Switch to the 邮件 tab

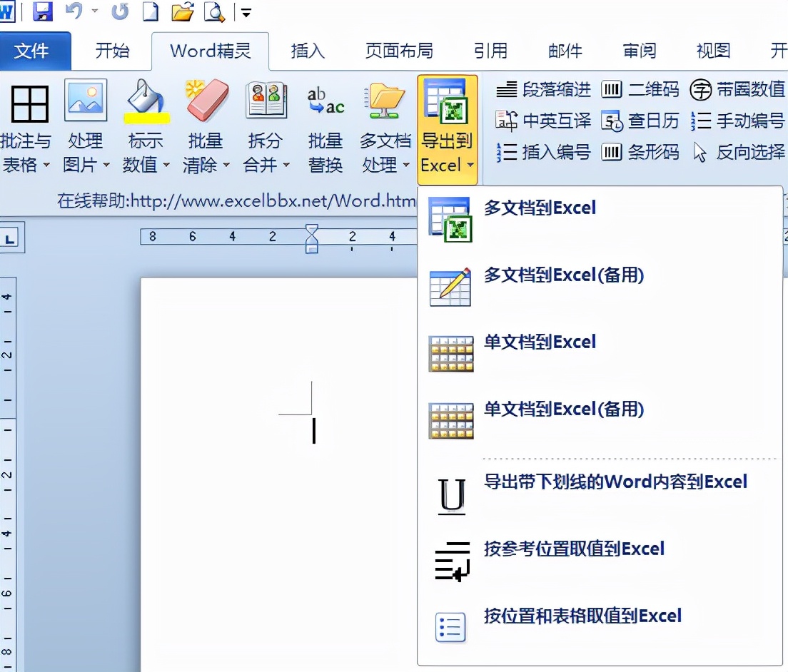(x=565, y=51)
